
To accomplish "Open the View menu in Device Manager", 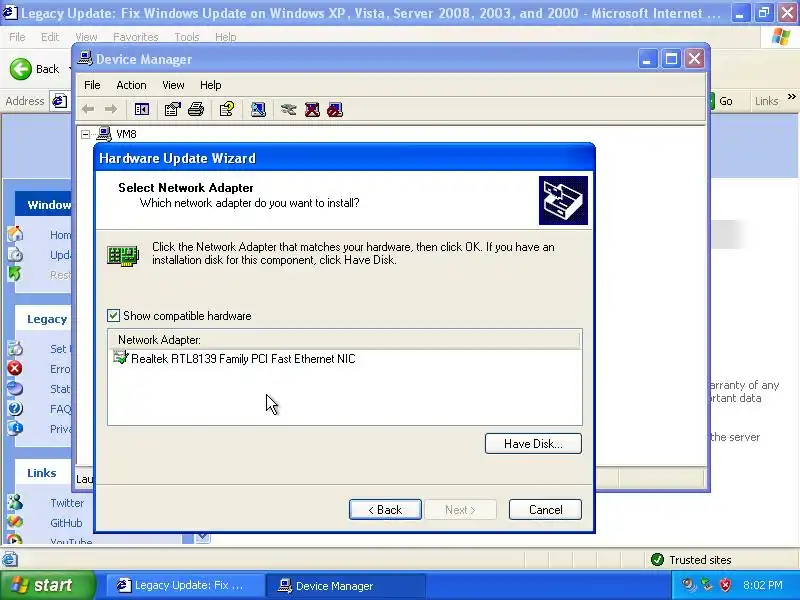I will coord(173,85).
